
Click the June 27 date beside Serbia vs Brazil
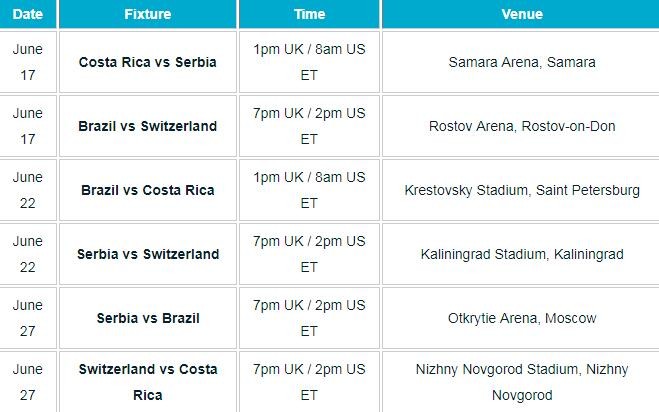point(28,318)
